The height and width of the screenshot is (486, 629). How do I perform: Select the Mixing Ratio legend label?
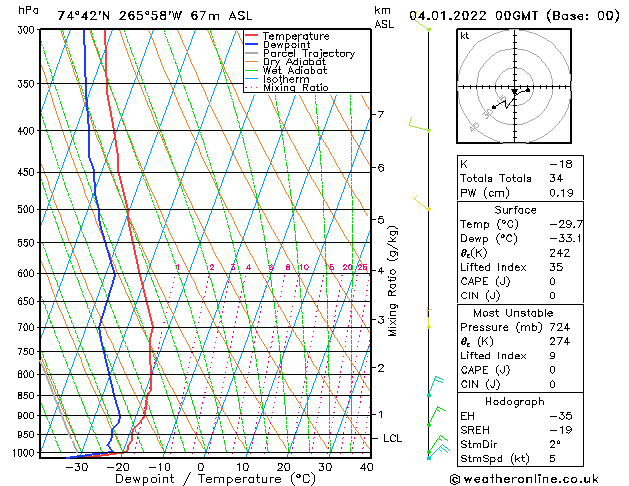[296, 88]
